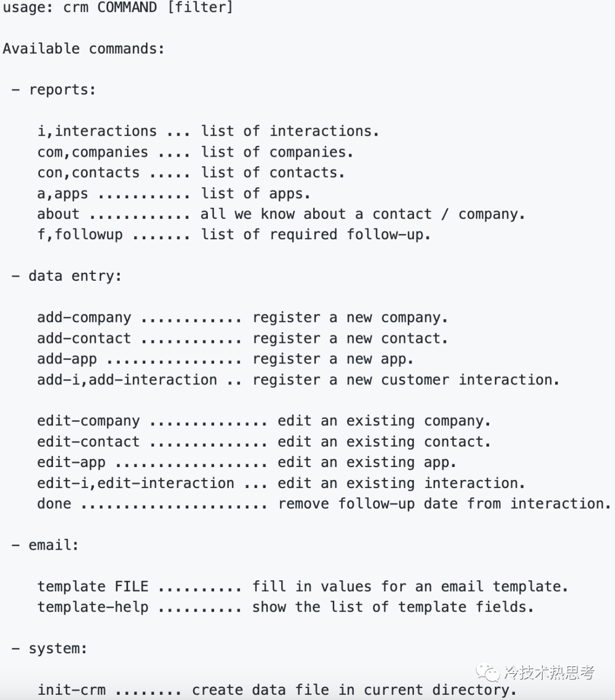Click the 'done' command name
This screenshot has width=615, height=700.
click(54, 504)
